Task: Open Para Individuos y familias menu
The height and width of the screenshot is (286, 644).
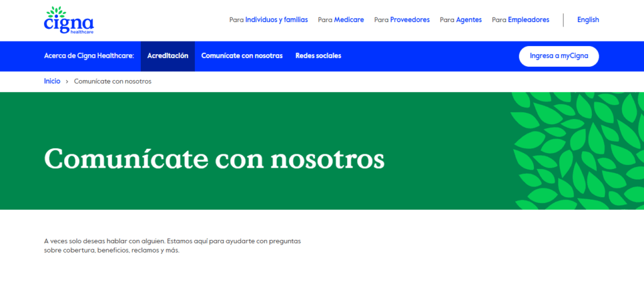Action: pos(269,20)
